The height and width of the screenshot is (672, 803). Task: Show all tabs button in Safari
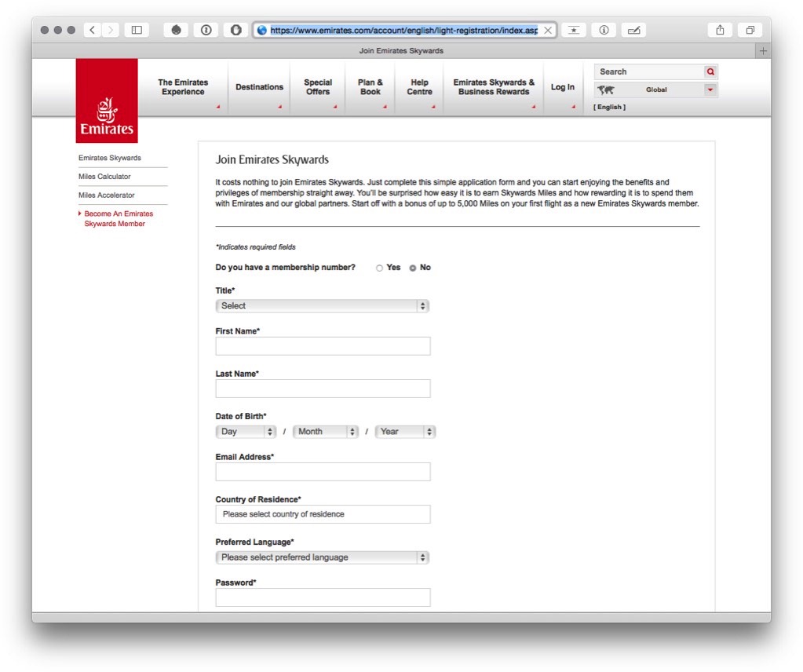[x=750, y=30]
